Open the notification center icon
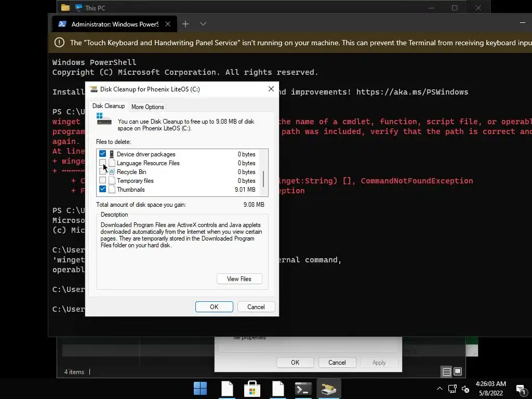 tap(521, 389)
